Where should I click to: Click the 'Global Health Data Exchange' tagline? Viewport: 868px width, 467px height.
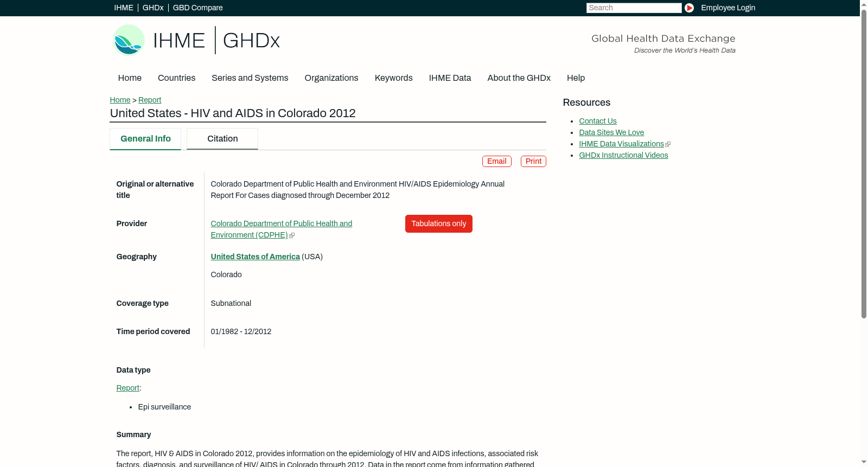[663, 39]
